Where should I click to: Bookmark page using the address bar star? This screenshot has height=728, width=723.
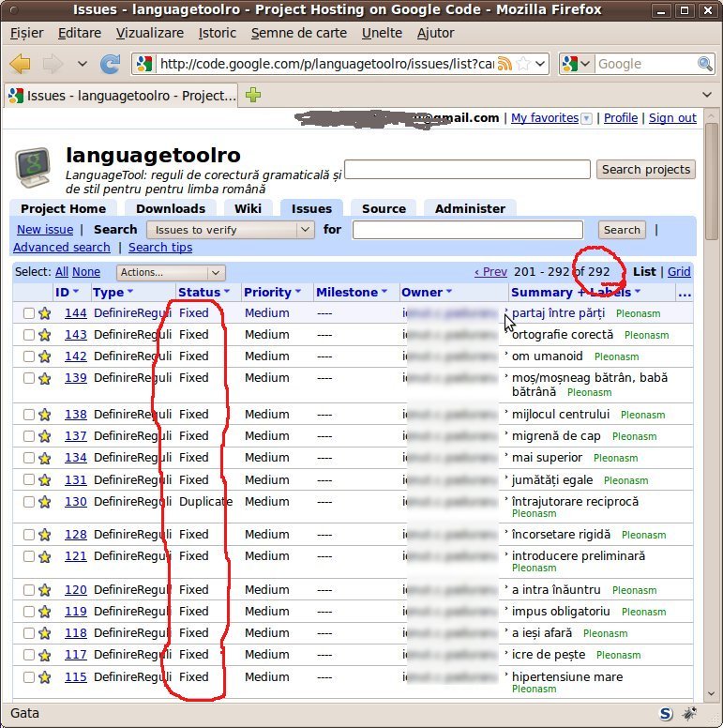(x=523, y=64)
